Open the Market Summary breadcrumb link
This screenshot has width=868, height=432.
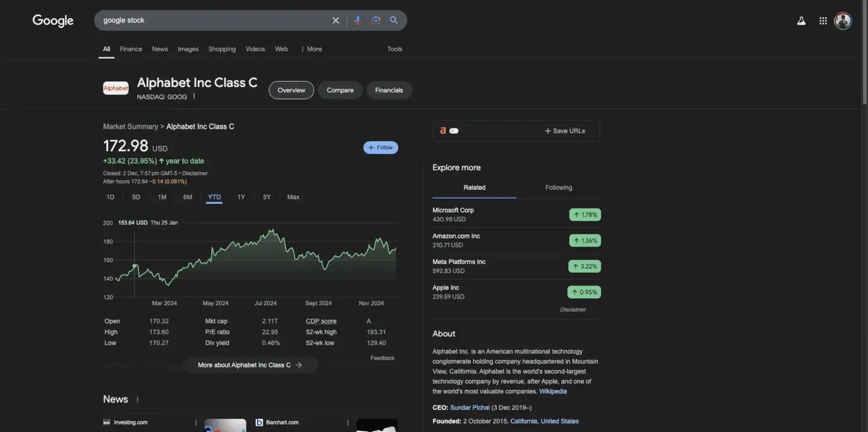[x=130, y=127]
